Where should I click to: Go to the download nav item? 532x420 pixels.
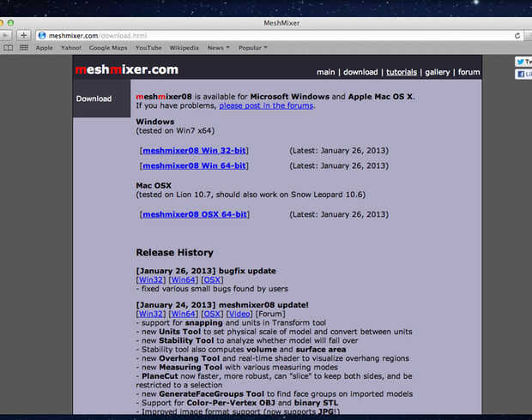pos(360,72)
